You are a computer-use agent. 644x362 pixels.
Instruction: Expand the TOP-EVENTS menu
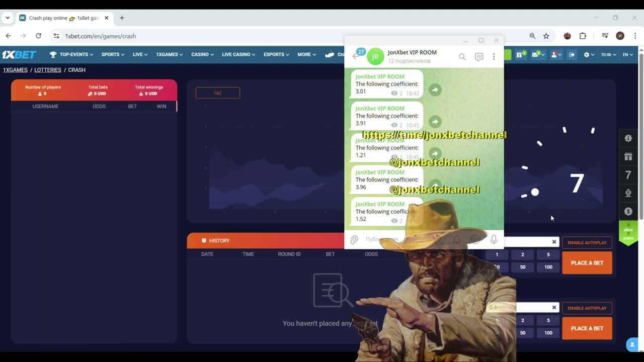(x=71, y=54)
